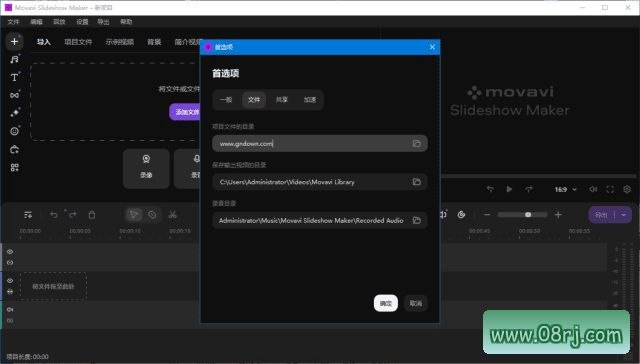Toggle link icon of bottom audio track
Screen dimensions: 640x364
pyautogui.click(x=10, y=321)
